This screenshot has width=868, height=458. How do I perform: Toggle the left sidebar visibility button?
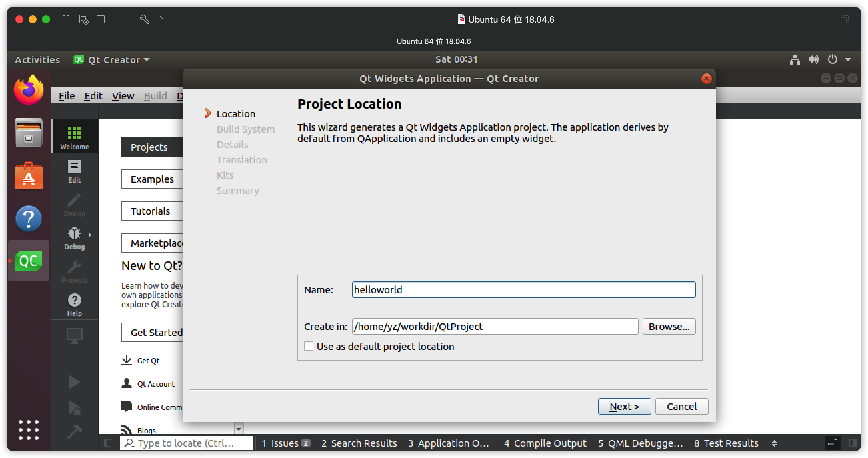[x=108, y=443]
